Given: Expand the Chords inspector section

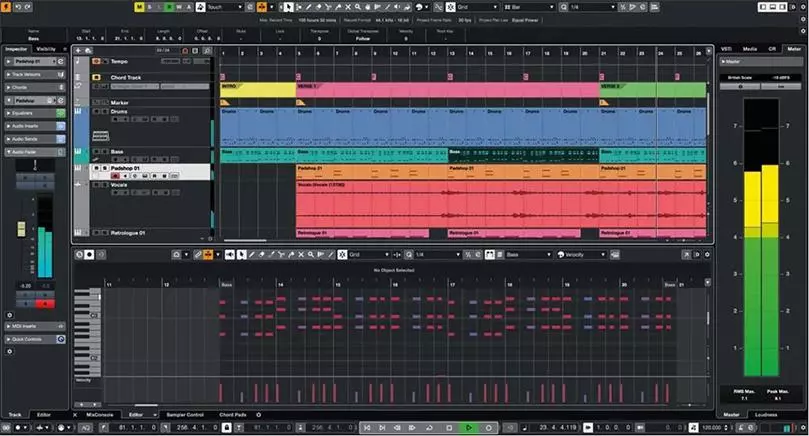Looking at the screenshot, I should pyautogui.click(x=35, y=87).
